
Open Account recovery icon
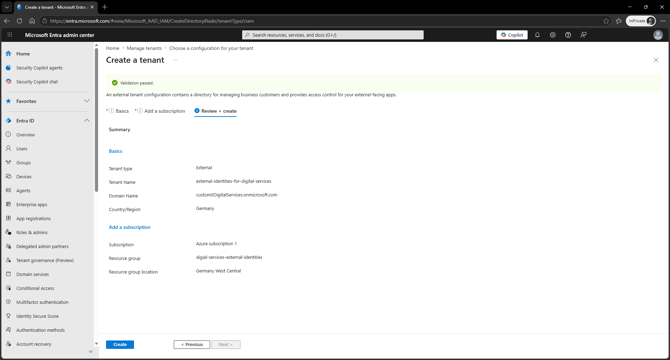8,344
